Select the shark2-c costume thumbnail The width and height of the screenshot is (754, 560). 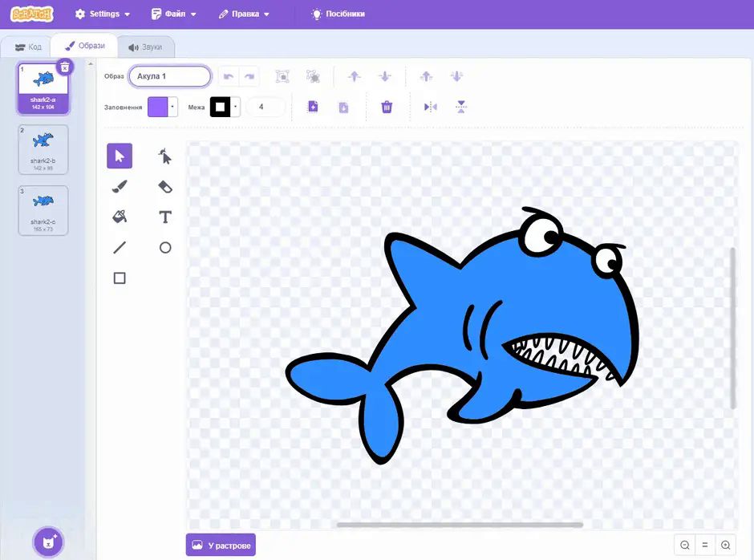43,211
